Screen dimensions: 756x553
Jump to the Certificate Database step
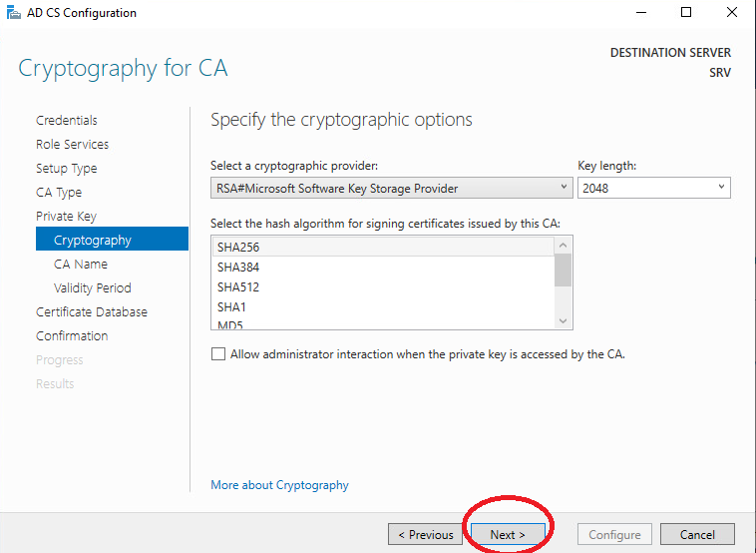click(x=92, y=311)
